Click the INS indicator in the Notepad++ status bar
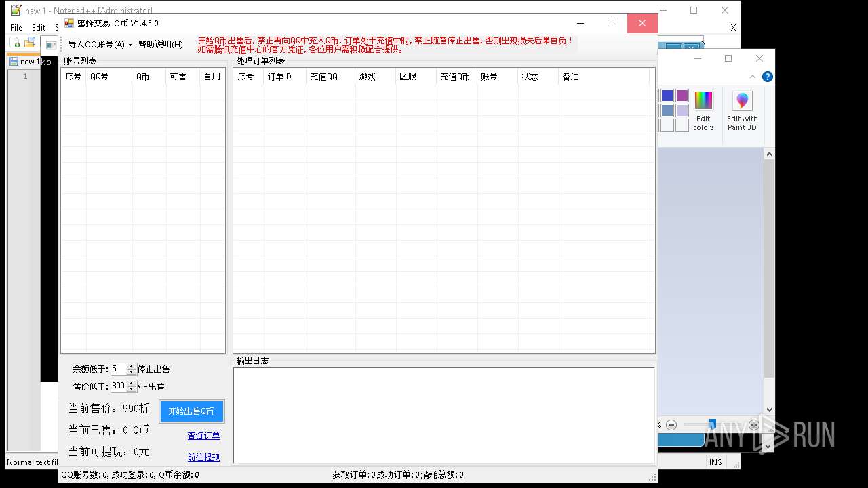 tap(715, 462)
